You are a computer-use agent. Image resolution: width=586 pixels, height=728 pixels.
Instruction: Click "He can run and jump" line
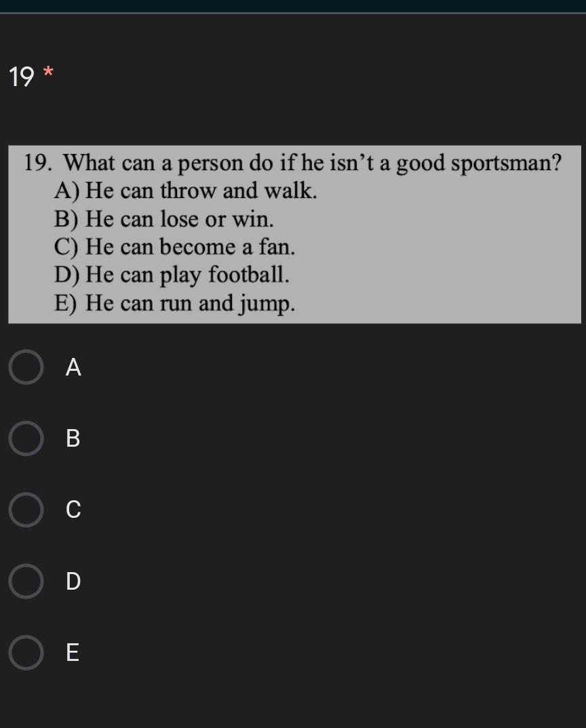tap(190, 303)
